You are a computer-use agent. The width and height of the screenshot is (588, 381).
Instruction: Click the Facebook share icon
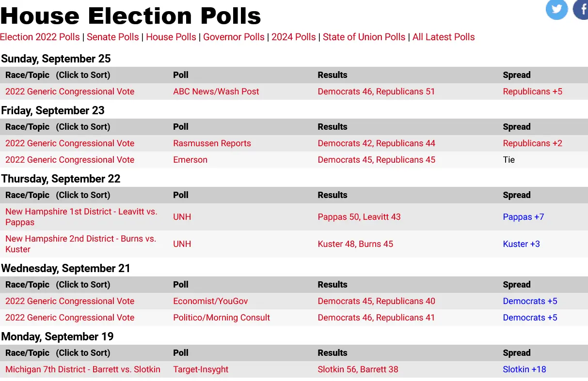click(x=581, y=9)
